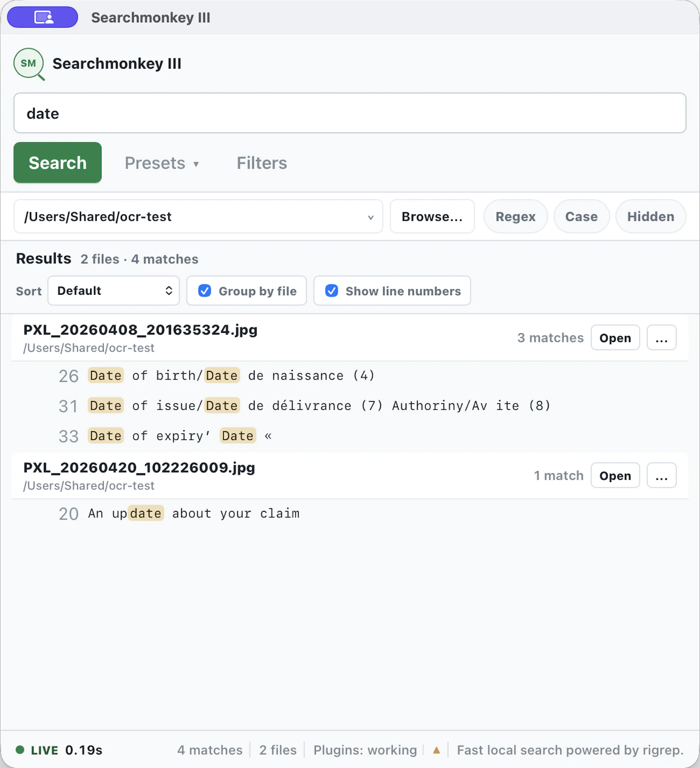Click 'Fast local search powered by rigrep.' text
Screen dimensions: 700x768
[570, 750]
